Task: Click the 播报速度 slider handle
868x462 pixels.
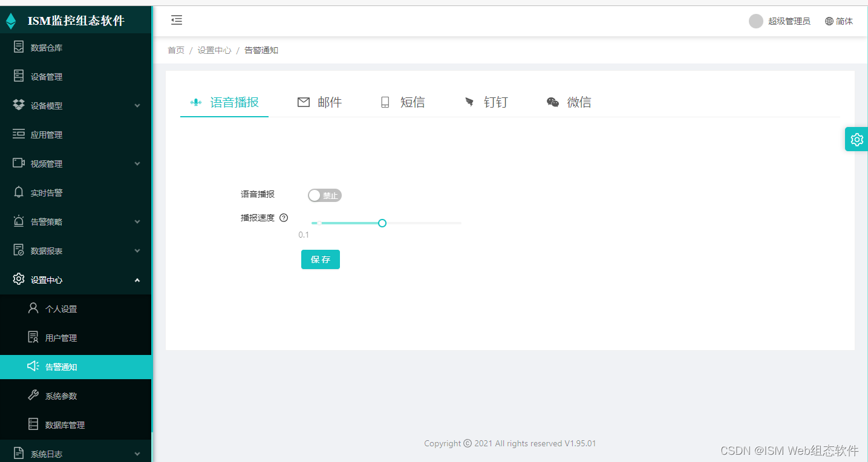Action: (382, 223)
